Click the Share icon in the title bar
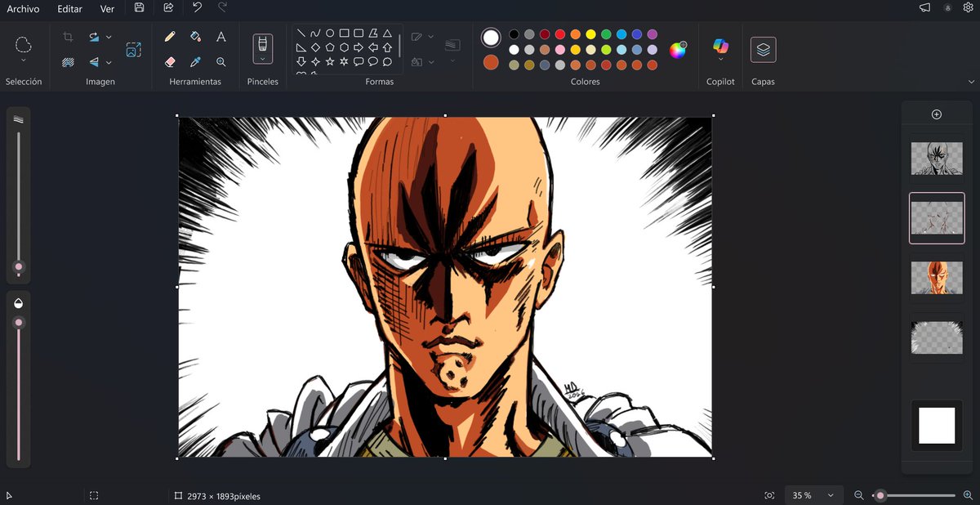Image resolution: width=980 pixels, height=505 pixels. 168,7
